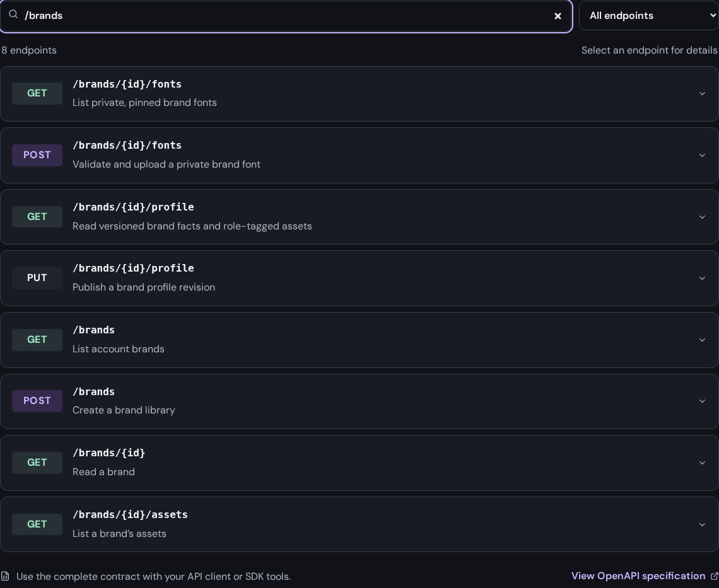Viewport: 719px width, 588px height.
Task: Click PUT badge for publish profile revision
Action: [x=37, y=278]
